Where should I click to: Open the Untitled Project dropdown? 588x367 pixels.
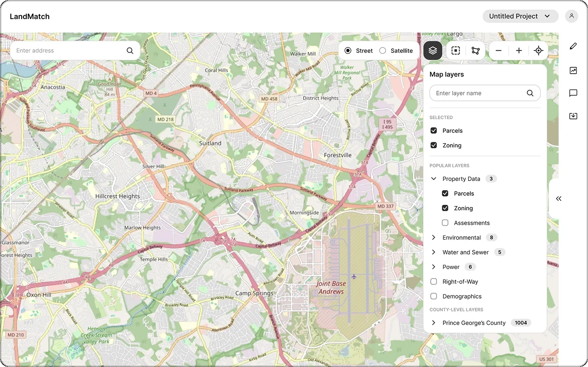[x=520, y=16]
